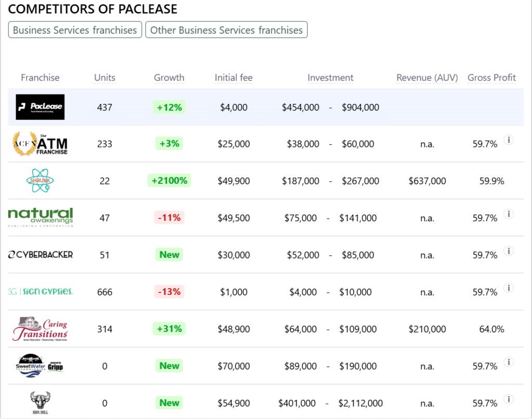This screenshot has height=419, width=532.
Task: Click the +3% growth badge
Action: point(169,143)
